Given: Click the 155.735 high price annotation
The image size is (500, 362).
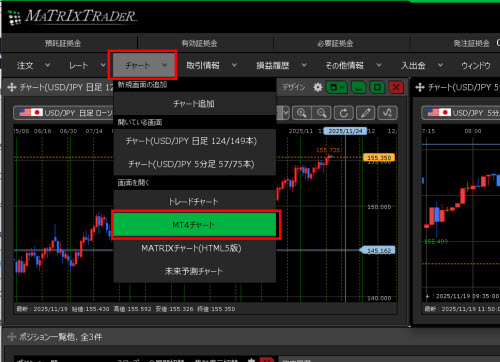Looking at the screenshot, I should coord(328,150).
